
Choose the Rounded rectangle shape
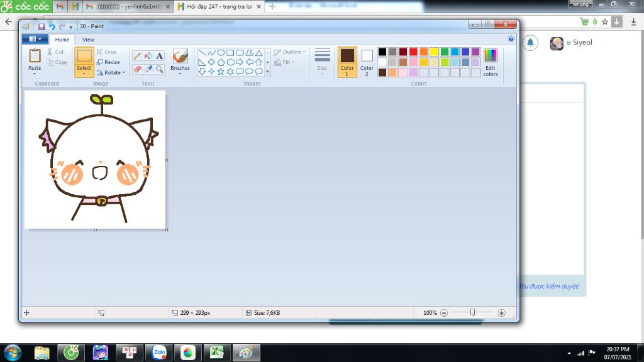pos(240,53)
